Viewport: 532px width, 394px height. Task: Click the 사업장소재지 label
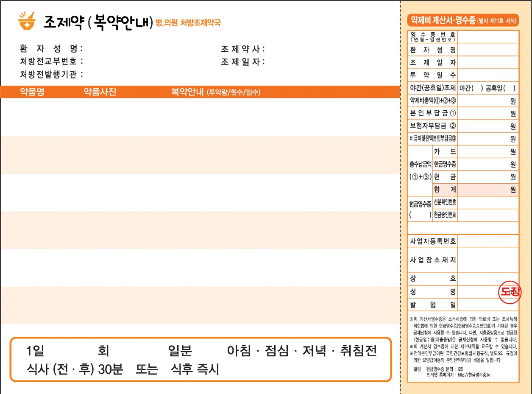433,260
